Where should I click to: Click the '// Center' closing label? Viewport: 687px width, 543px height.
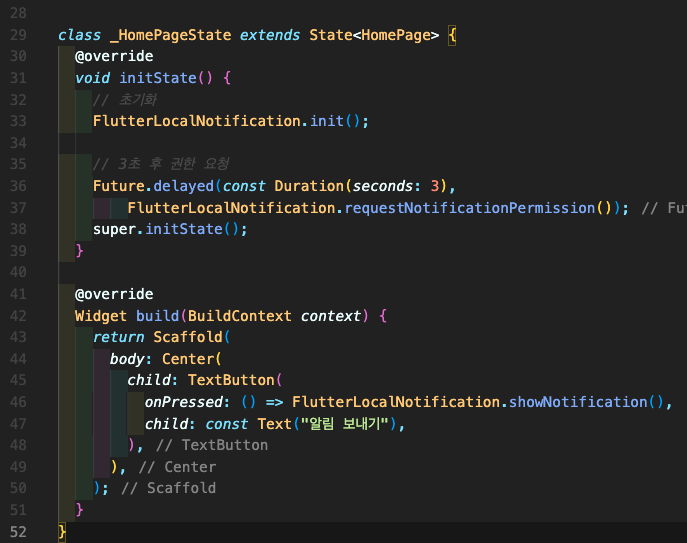tap(177, 467)
